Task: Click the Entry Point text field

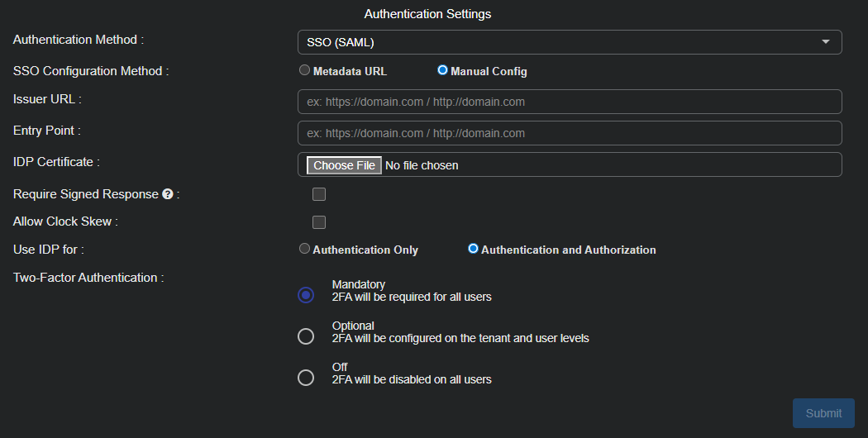Action: click(569, 133)
